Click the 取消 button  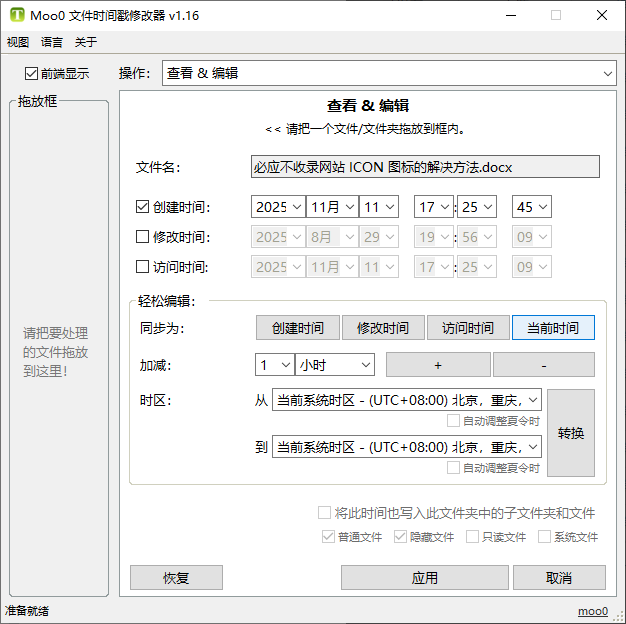[x=559, y=578]
